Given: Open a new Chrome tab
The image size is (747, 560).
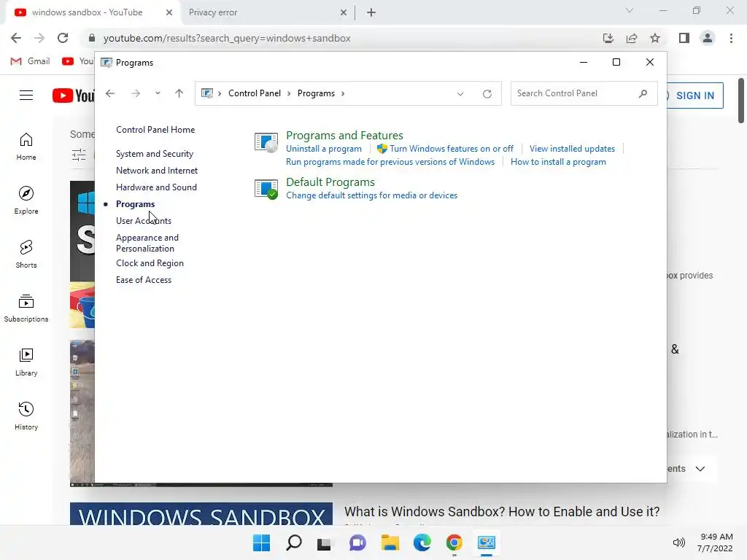Looking at the screenshot, I should tap(371, 12).
